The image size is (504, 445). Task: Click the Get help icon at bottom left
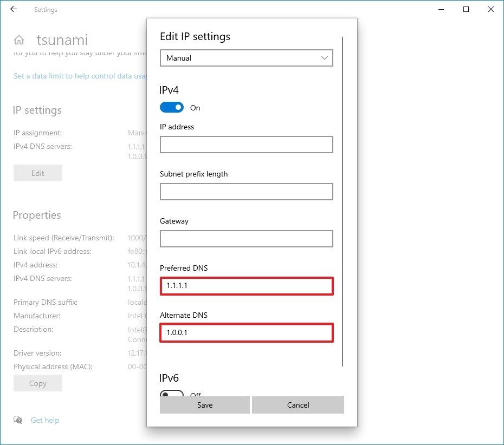click(18, 420)
